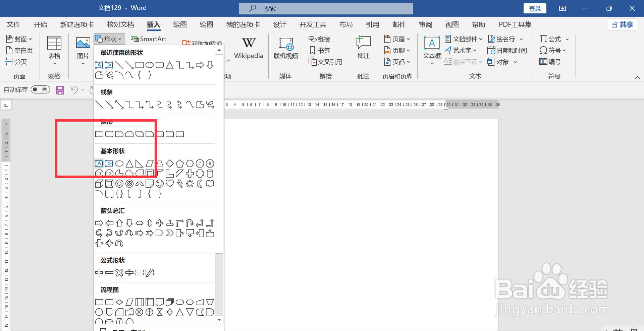Pick the pentagon basic shape
The height and width of the screenshot is (331, 644).
click(180, 163)
